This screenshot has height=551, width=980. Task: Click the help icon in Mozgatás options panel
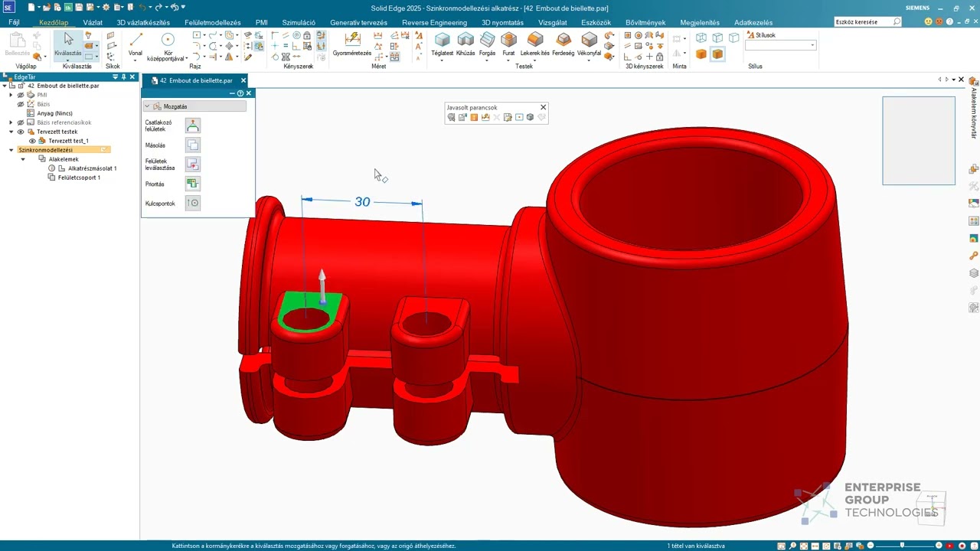pos(240,93)
